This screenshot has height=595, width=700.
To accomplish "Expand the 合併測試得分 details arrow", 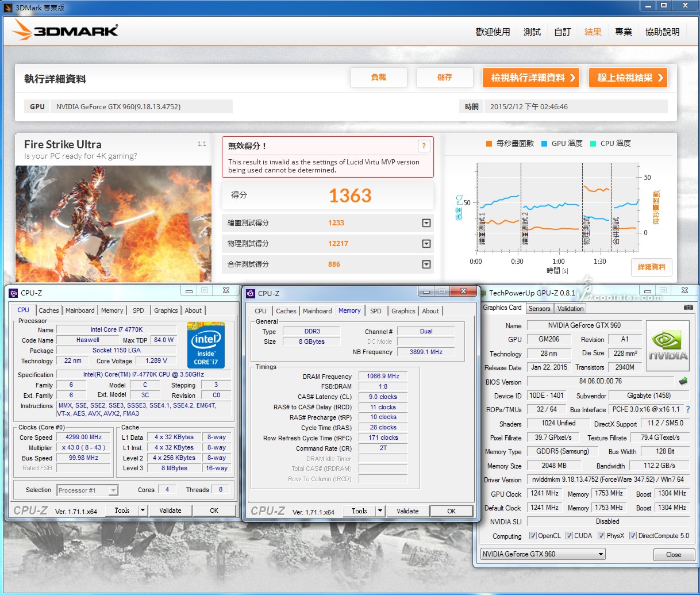I will (426, 264).
